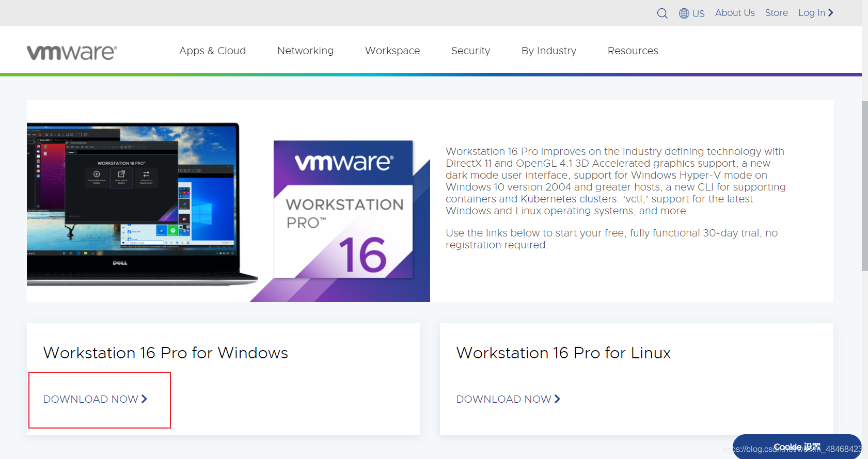Visit the Store link
Screen dimensions: 868x459
click(776, 13)
